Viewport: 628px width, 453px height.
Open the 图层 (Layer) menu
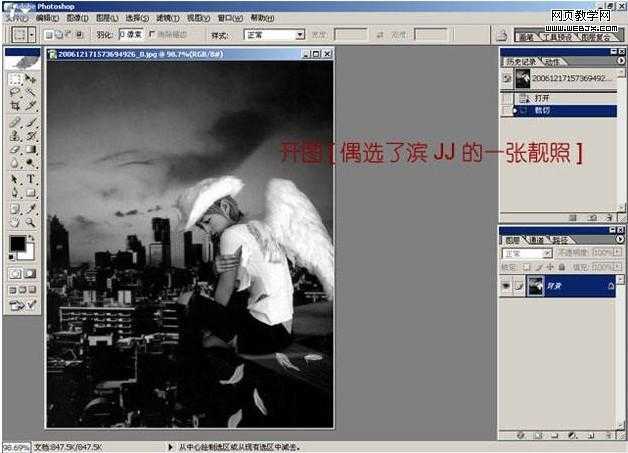click(107, 18)
